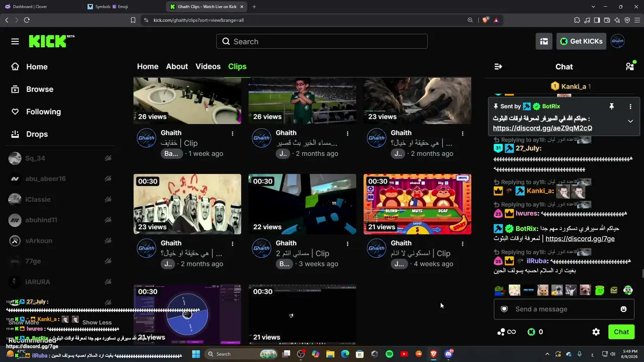The image size is (644, 362).
Task: Open options menu for the 3 weeks ago clip
Action: [348, 243]
